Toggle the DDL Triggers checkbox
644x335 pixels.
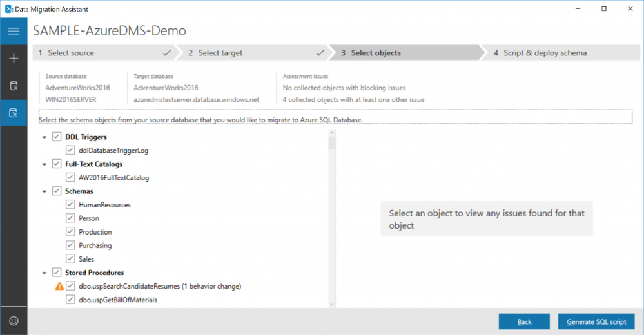pyautogui.click(x=57, y=137)
